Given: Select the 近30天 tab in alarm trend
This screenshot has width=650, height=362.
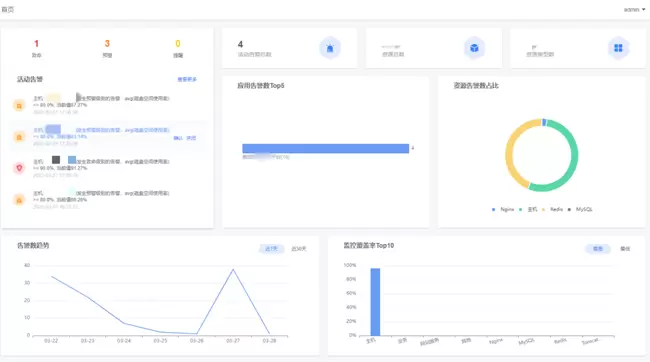Looking at the screenshot, I should pos(298,249).
